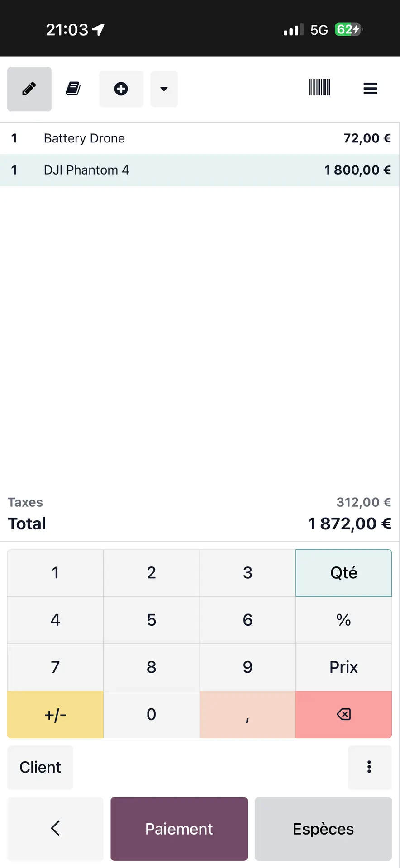Switch numpad to Prix mode

343,667
